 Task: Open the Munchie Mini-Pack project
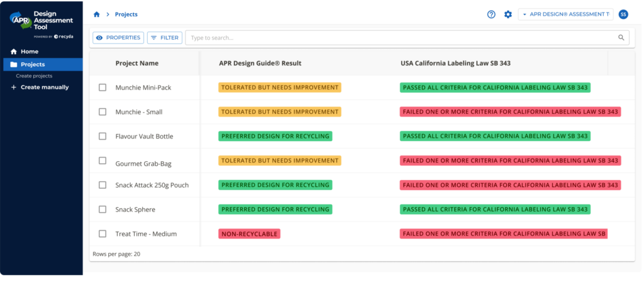[x=143, y=87]
